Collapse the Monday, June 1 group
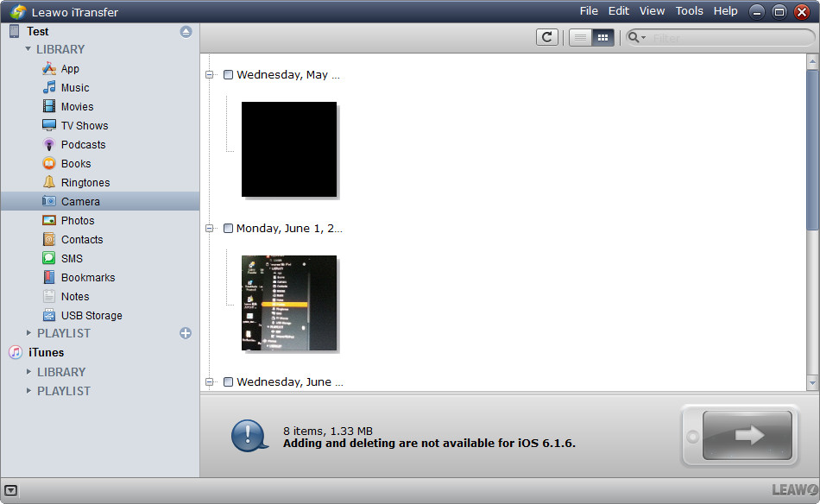This screenshot has height=504, width=820. point(209,229)
